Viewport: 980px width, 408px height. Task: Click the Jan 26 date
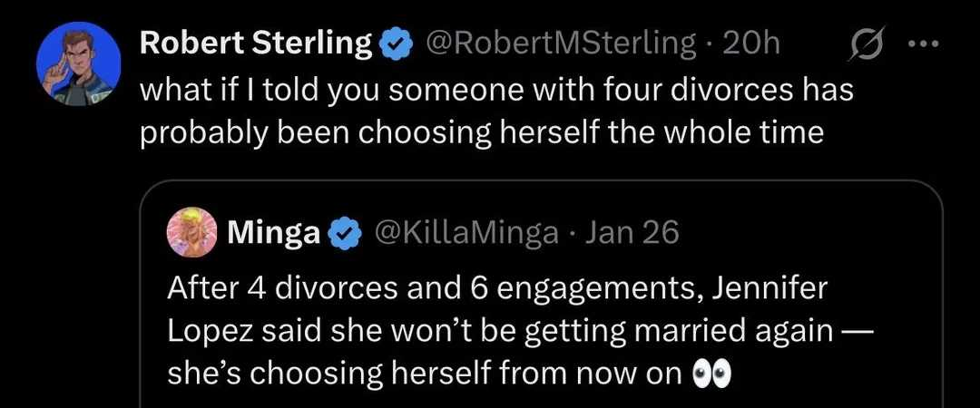tap(632, 233)
